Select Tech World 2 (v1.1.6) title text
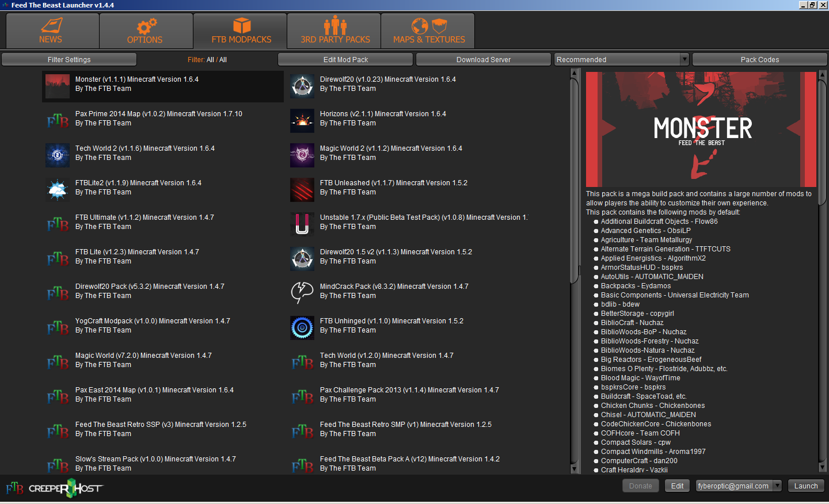829x504 pixels. [144, 148]
